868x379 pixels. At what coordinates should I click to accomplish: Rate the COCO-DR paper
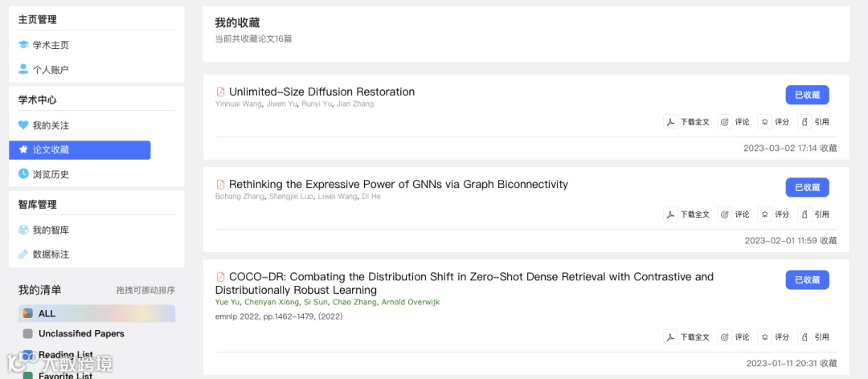point(775,337)
